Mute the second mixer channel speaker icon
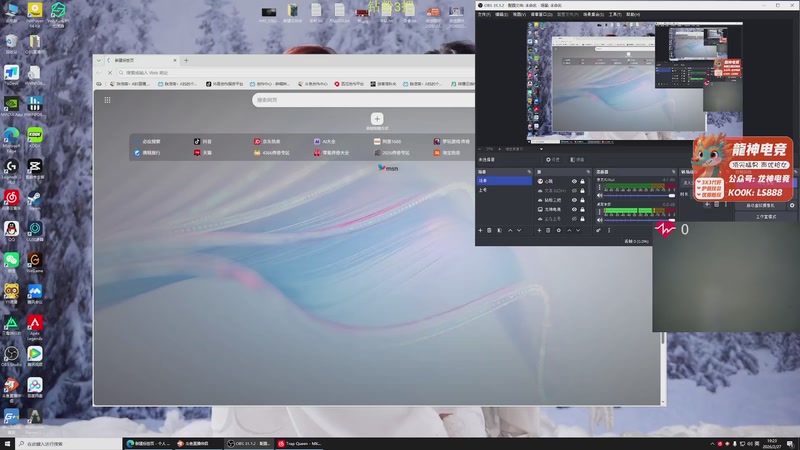 coord(600,220)
